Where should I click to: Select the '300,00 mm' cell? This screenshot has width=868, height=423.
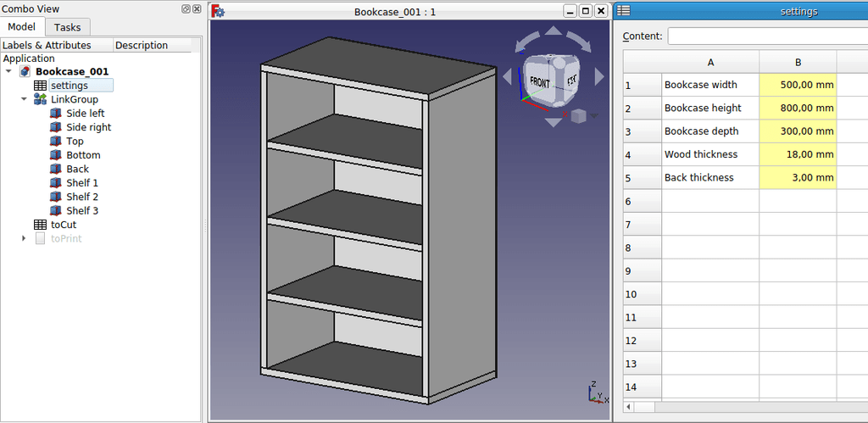click(x=798, y=131)
